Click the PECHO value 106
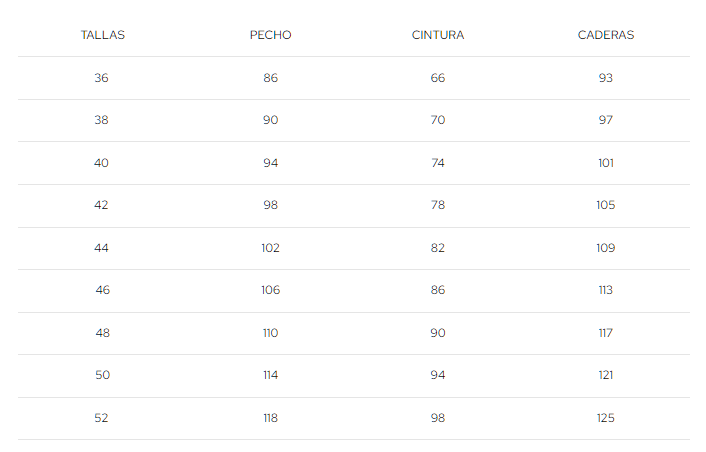This screenshot has width=706, height=452. [x=270, y=290]
